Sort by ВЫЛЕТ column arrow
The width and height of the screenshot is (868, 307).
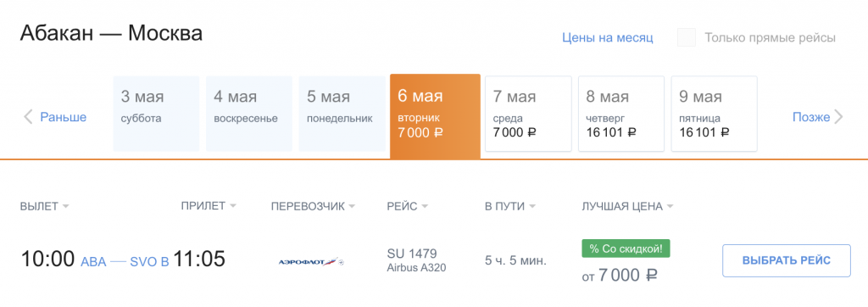pyautogui.click(x=66, y=207)
